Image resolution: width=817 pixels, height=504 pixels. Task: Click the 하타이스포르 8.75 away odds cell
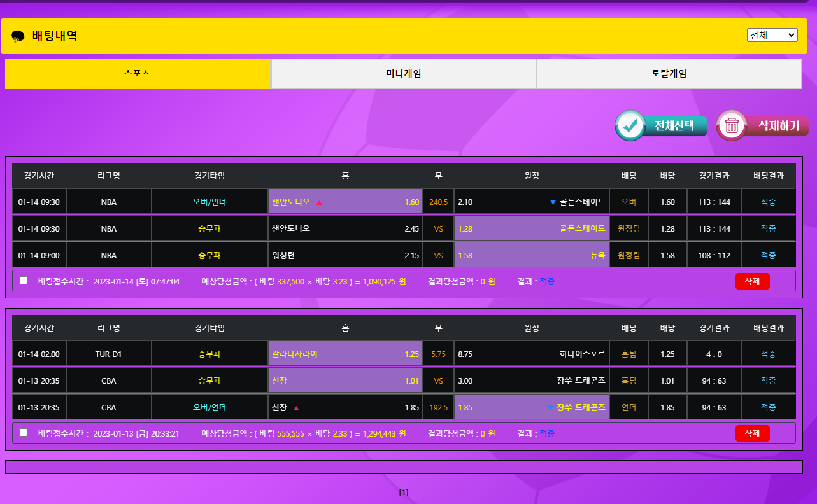(531, 354)
